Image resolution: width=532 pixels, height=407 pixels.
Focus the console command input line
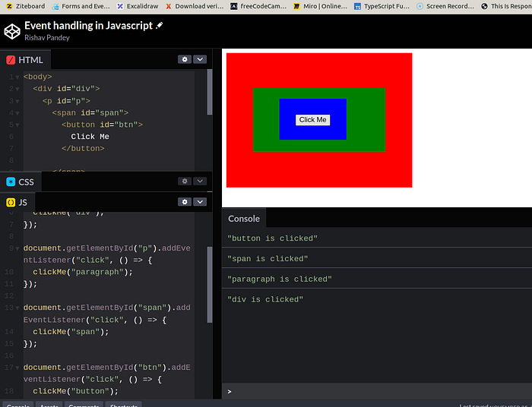[378, 391]
